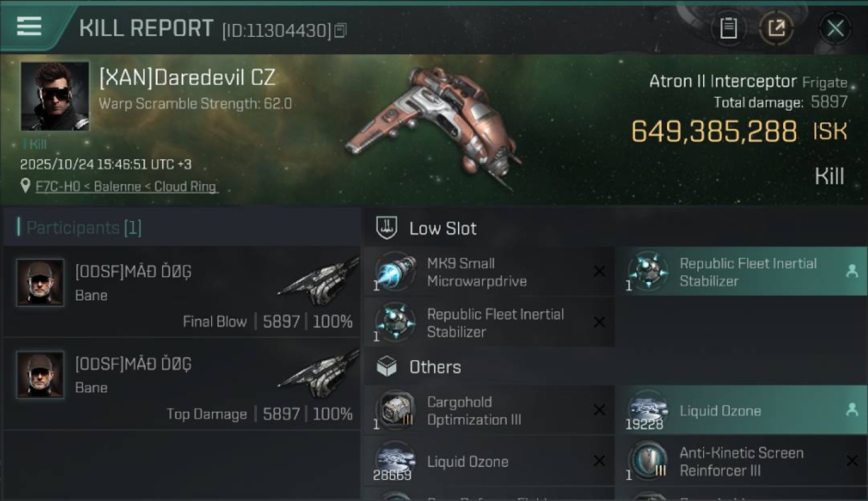Share the kill report externally
The width and height of the screenshot is (868, 501).
(776, 28)
